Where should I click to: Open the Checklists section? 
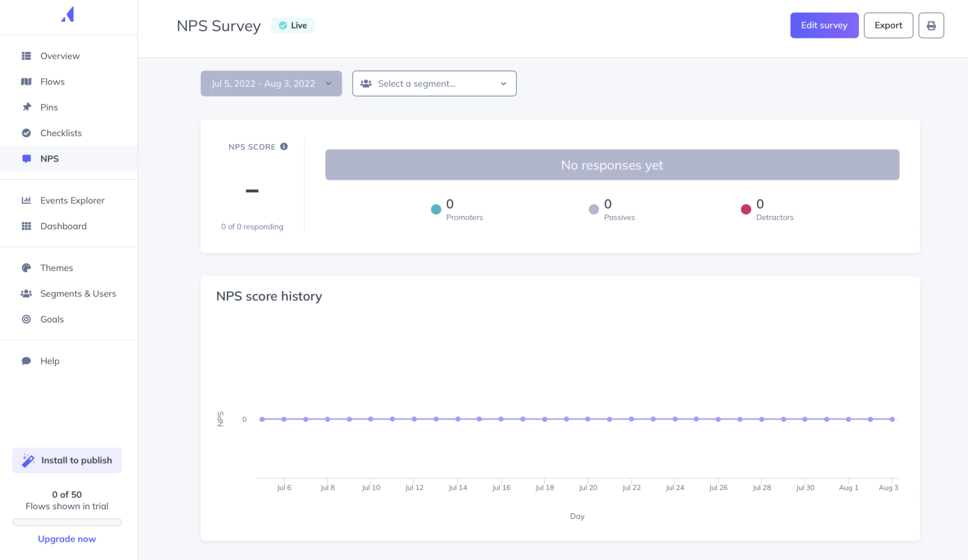pos(60,133)
